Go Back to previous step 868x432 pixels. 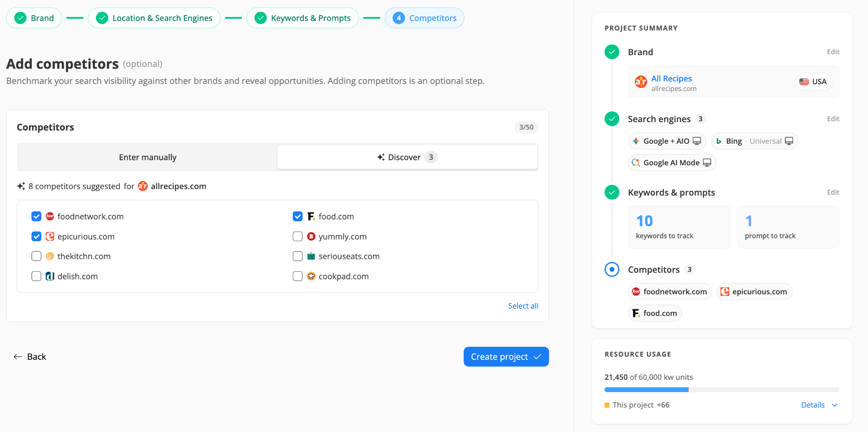(x=30, y=357)
